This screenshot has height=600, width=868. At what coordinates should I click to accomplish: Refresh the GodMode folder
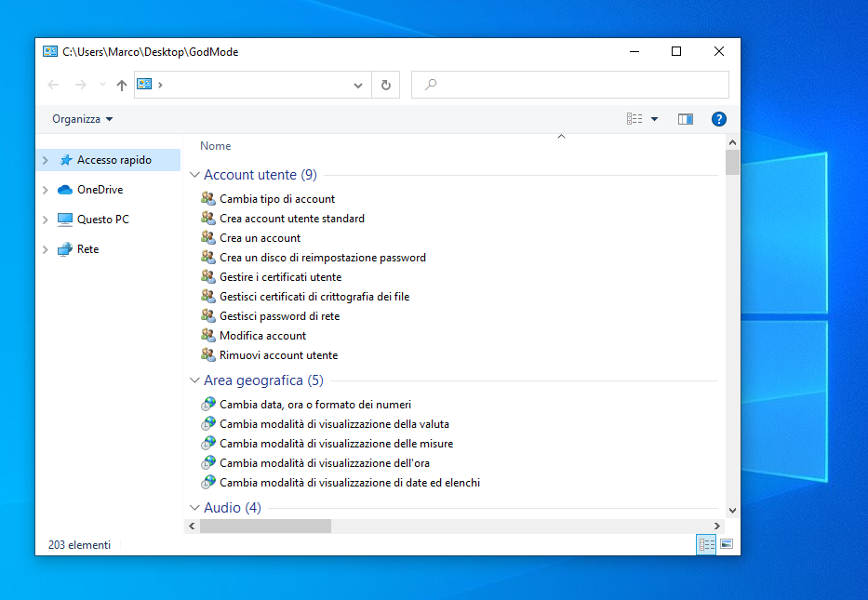(x=386, y=85)
